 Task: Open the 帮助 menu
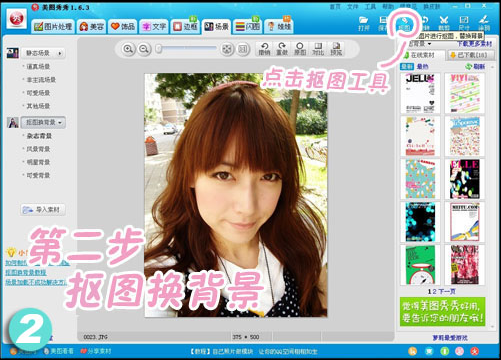point(388,7)
